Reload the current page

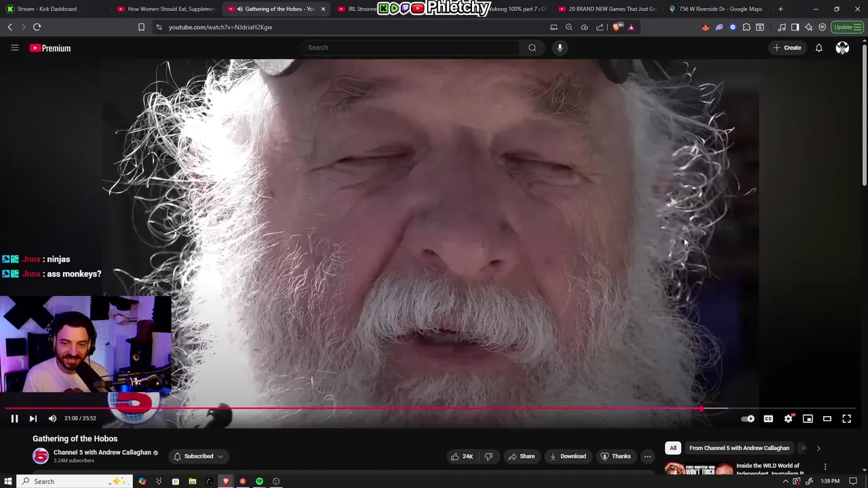37,27
